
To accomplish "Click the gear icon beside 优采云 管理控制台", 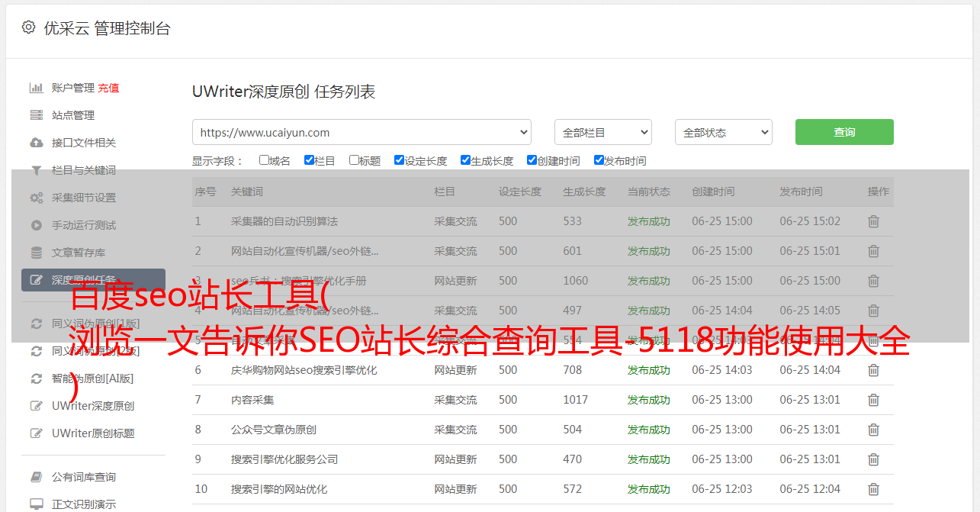I will pos(28,27).
